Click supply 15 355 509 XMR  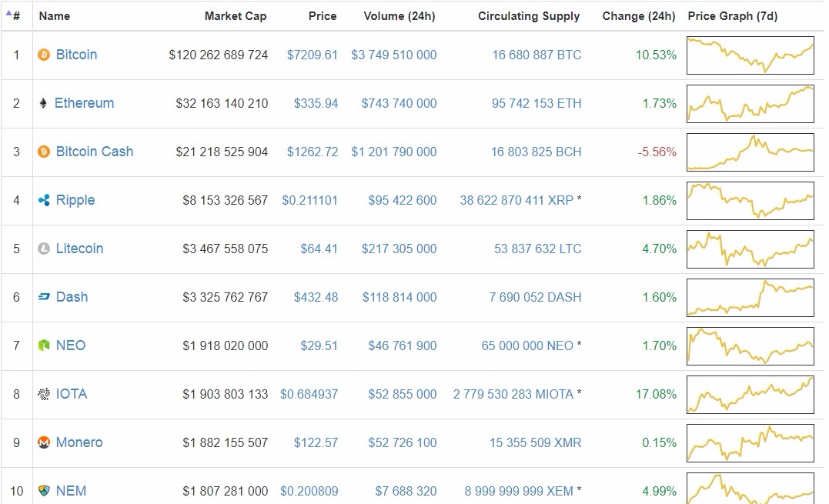pos(535,442)
